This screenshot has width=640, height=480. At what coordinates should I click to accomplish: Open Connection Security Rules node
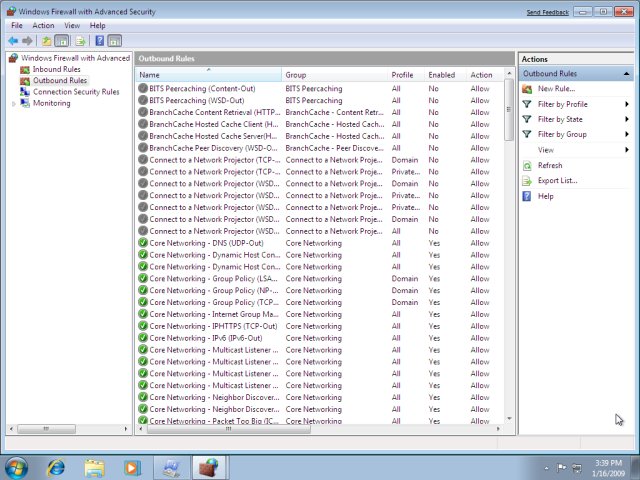pyautogui.click(x=75, y=92)
